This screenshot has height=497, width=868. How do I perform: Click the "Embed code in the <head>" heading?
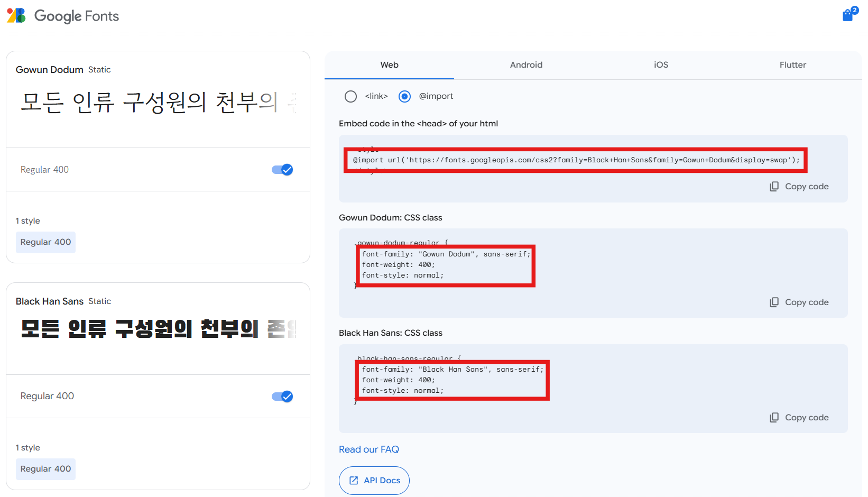pyautogui.click(x=418, y=124)
